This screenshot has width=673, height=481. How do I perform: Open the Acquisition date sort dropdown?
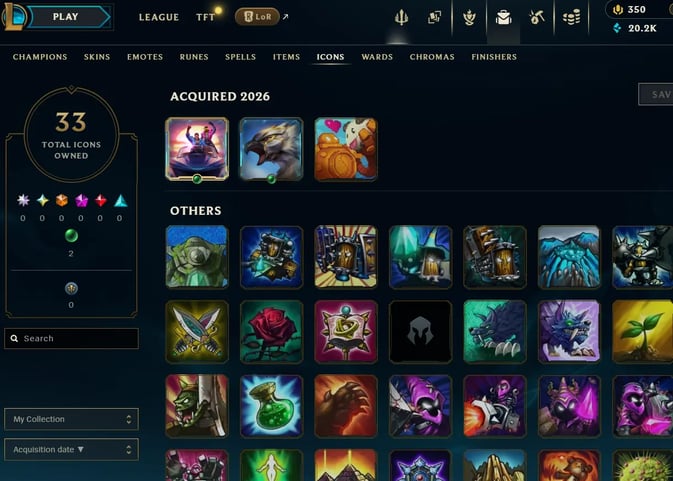pyautogui.click(x=71, y=449)
